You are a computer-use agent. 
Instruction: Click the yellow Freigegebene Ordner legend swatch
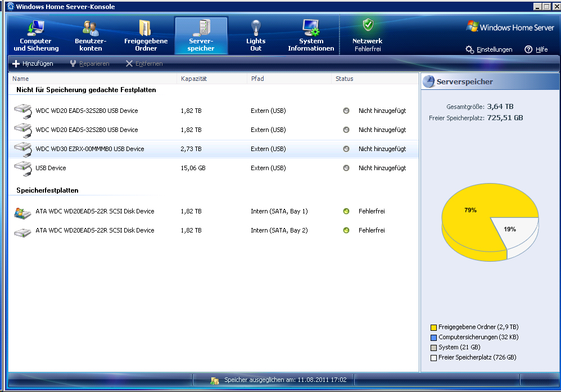click(433, 327)
